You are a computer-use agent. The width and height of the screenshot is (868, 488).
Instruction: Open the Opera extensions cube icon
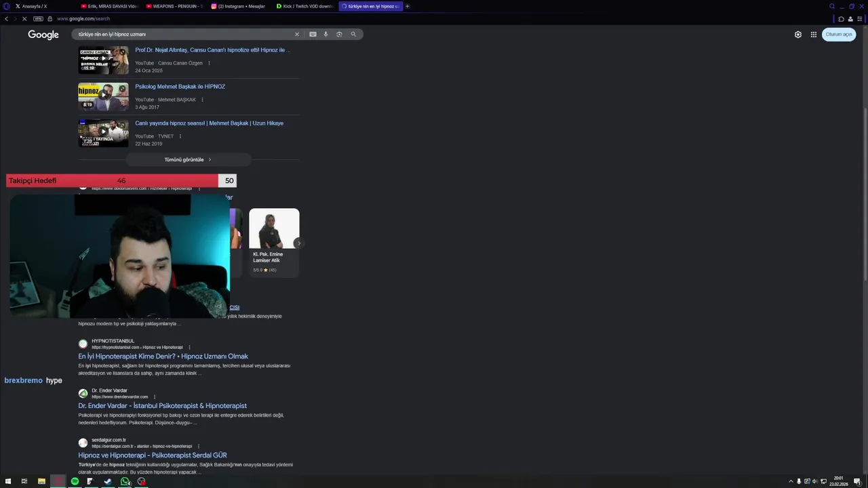coord(842,19)
